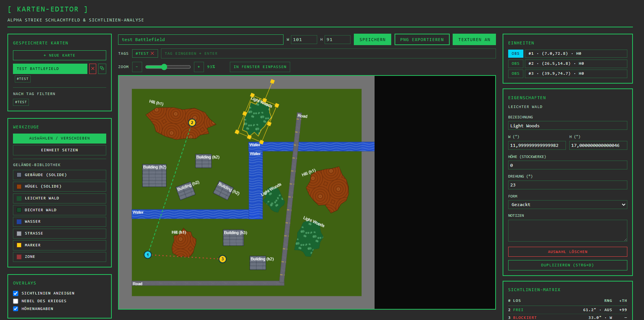Select unit marker 2 on the map
644x320 pixels.
192,122
